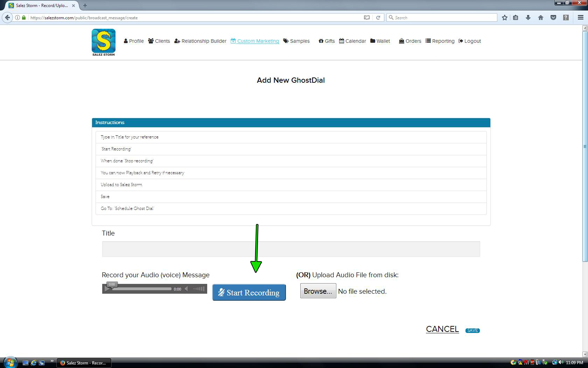Open the Firefox downloads arrow

528,18
